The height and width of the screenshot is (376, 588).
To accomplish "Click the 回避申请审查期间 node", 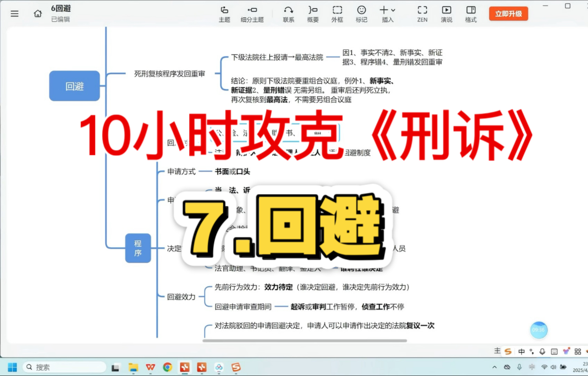I will [x=243, y=307].
